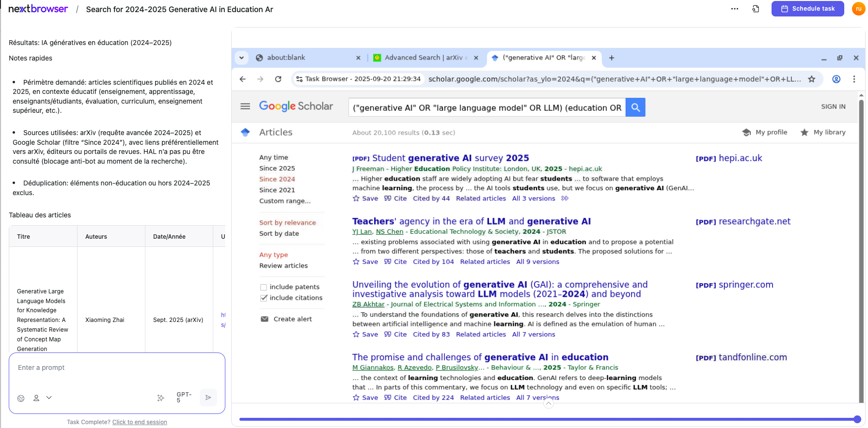Switch to the Advanced Search arXiv tab
This screenshot has height=428, width=868.
[x=420, y=58]
